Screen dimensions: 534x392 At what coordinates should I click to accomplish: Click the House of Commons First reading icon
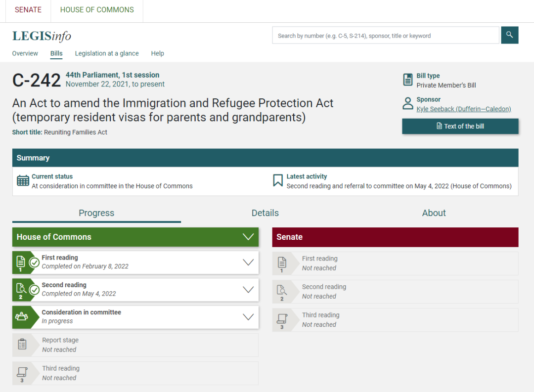coord(20,262)
